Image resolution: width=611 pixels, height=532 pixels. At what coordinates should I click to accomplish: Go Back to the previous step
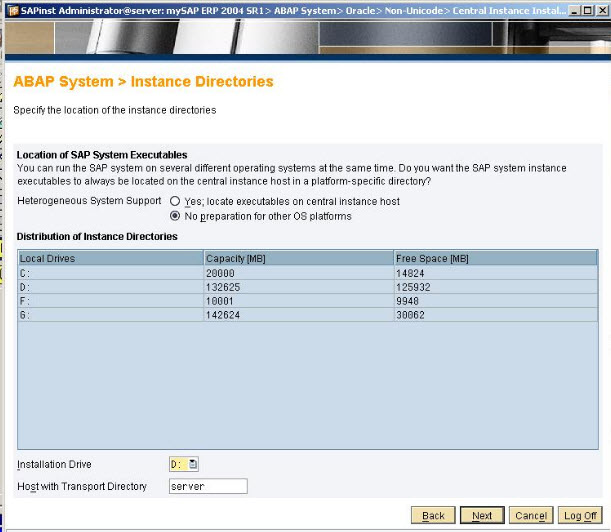(x=433, y=516)
